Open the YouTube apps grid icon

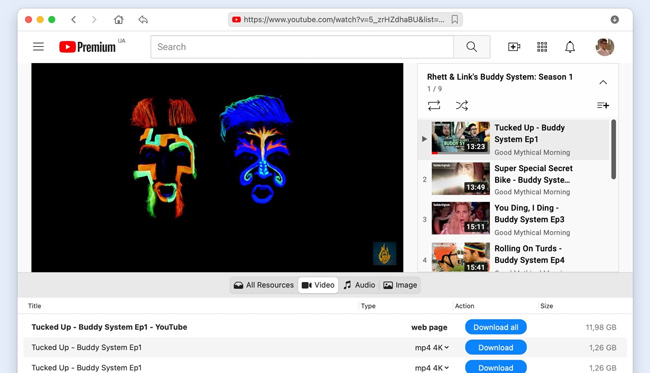tap(542, 47)
